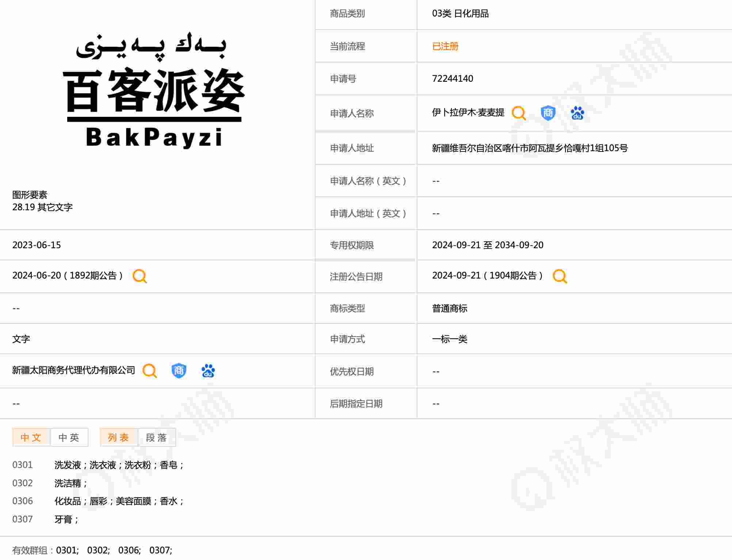
Task: Select the 段落 paragraph view toggle
Action: point(157,437)
